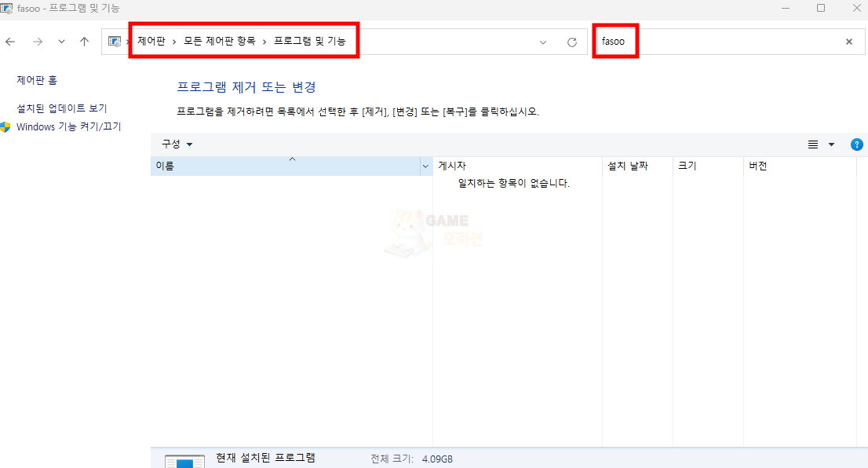Select 제어판 breadcrumb in address bar
Image resolution: width=868 pixels, height=468 pixels.
[151, 41]
